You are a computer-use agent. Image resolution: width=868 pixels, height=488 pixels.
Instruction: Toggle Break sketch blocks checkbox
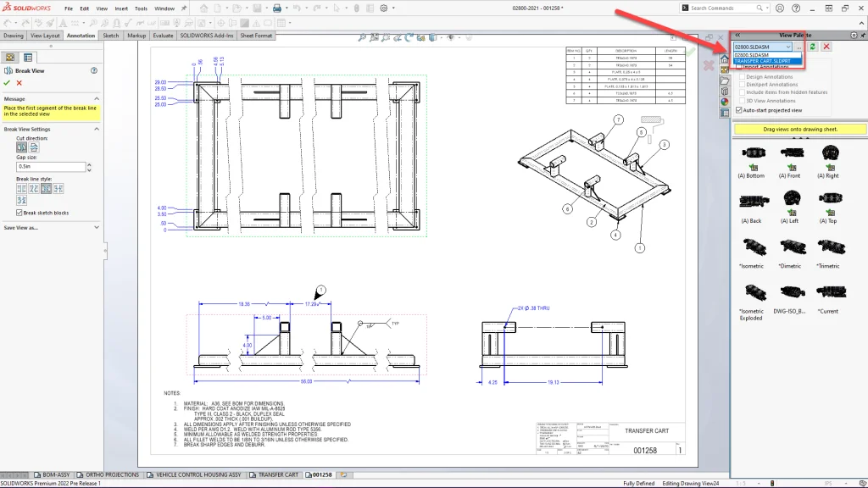pyautogui.click(x=19, y=213)
